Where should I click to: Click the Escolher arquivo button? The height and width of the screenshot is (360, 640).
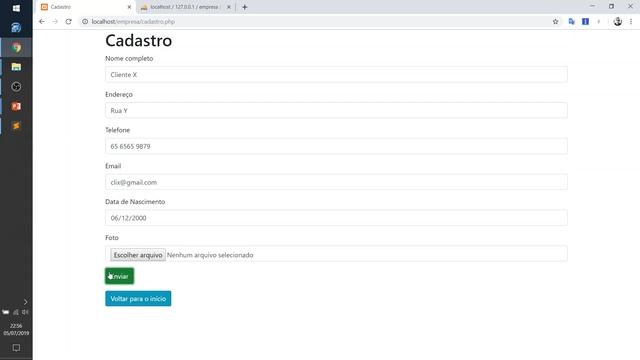[138, 255]
